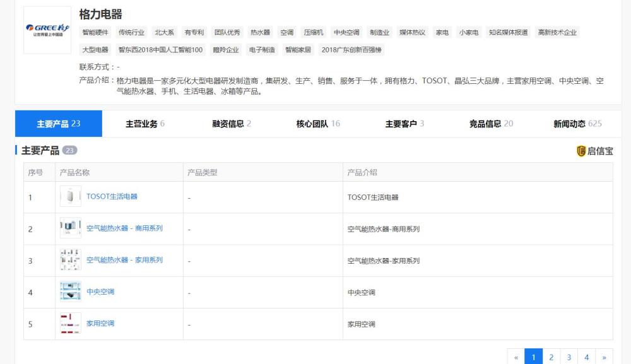Image resolution: width=631 pixels, height=364 pixels.
Task: Open TOSOT生活电器 product thumbnail
Action: [71, 196]
